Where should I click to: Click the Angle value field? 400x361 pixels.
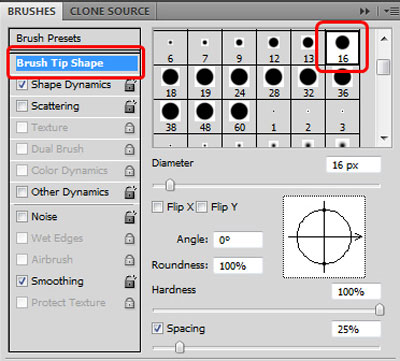[238, 240]
